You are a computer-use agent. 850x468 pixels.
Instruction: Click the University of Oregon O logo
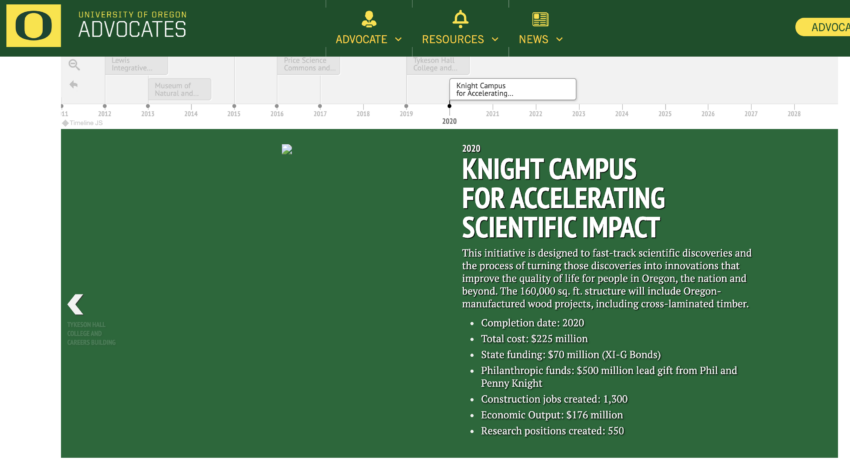pyautogui.click(x=34, y=25)
